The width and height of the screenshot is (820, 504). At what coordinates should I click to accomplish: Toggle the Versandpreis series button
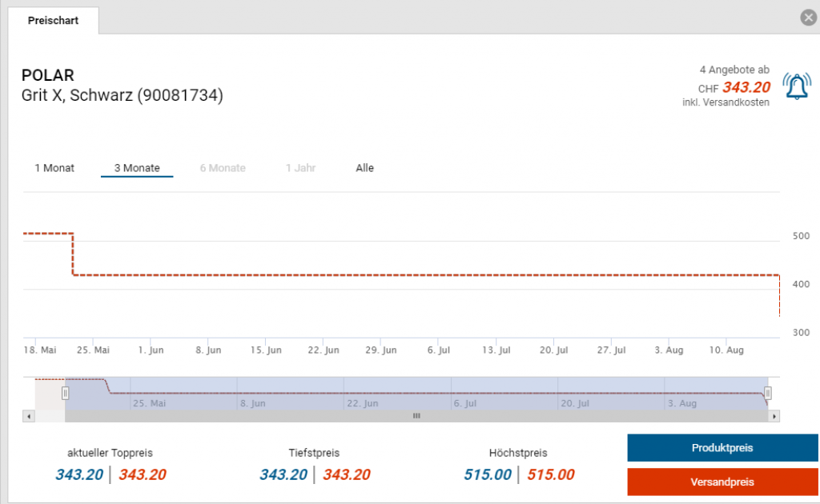722,482
